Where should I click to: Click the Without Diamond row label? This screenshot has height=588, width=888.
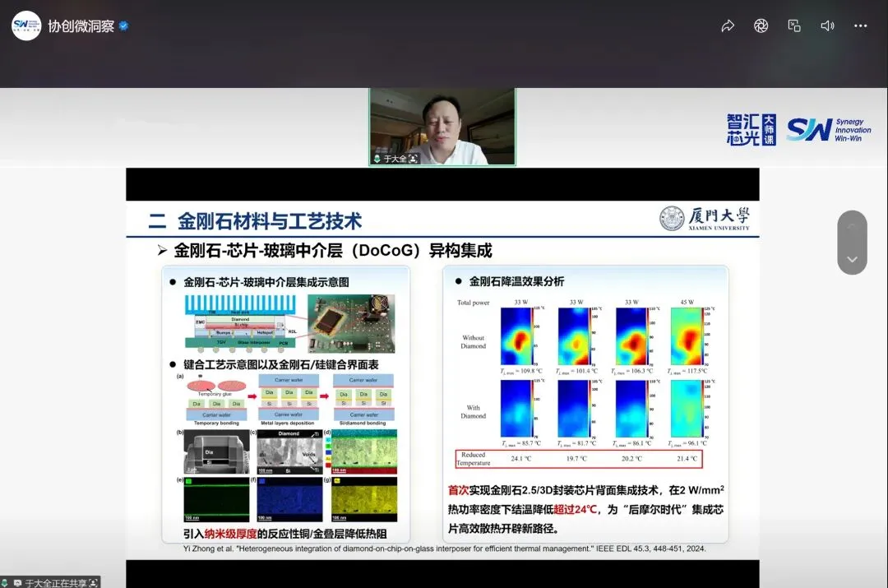point(474,341)
